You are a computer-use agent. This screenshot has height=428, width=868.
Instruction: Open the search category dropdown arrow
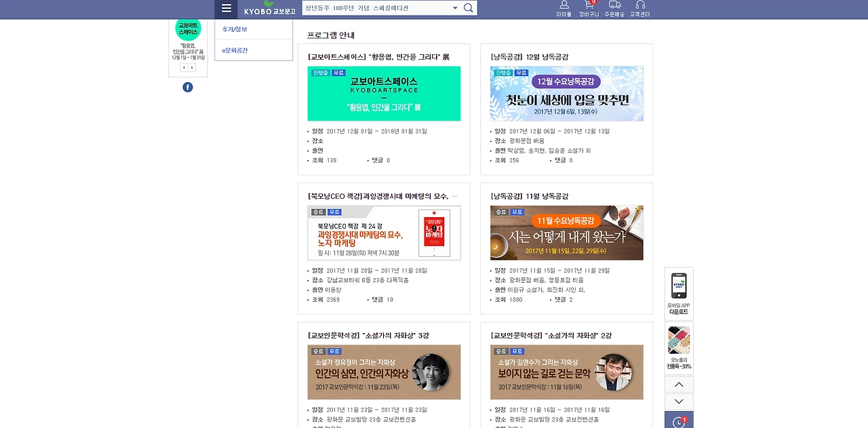point(454,7)
